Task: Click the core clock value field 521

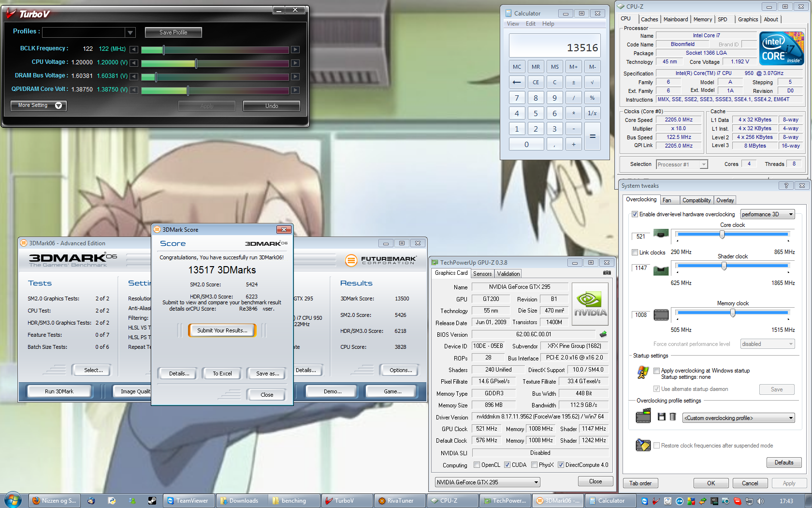Action: [x=641, y=237]
